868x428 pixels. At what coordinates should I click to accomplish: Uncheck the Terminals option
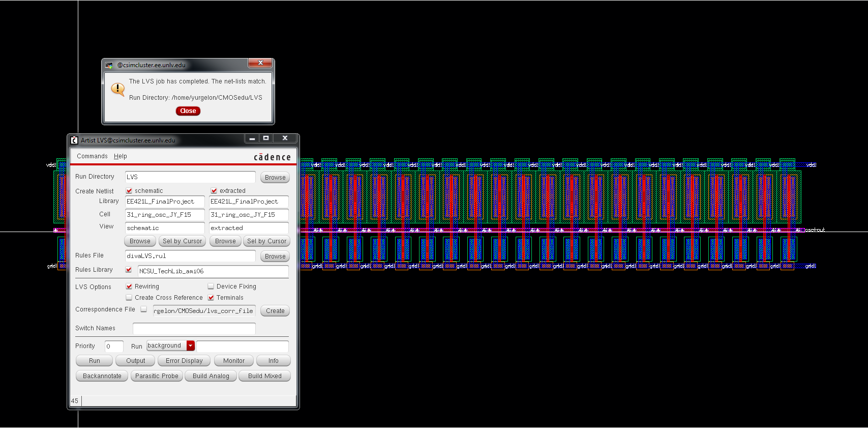pyautogui.click(x=211, y=298)
